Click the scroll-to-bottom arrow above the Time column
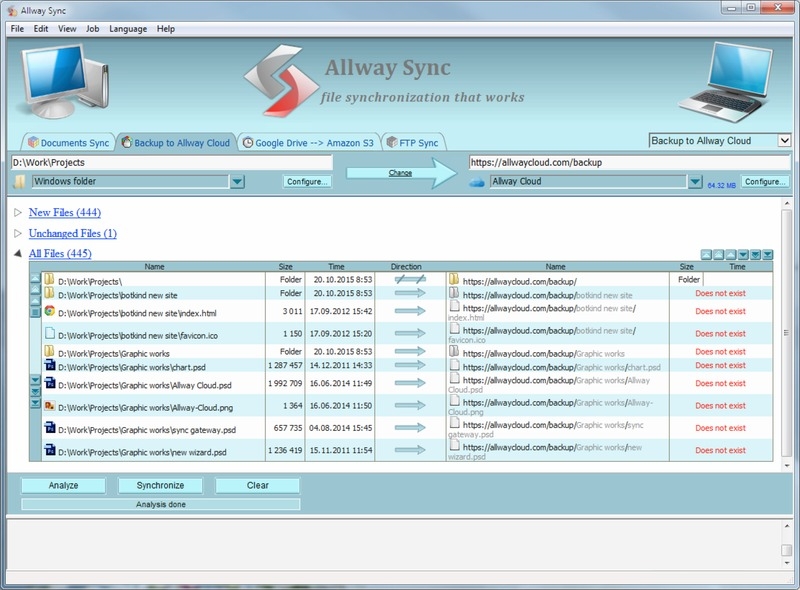Viewport: 800px width, 590px height. click(769, 252)
